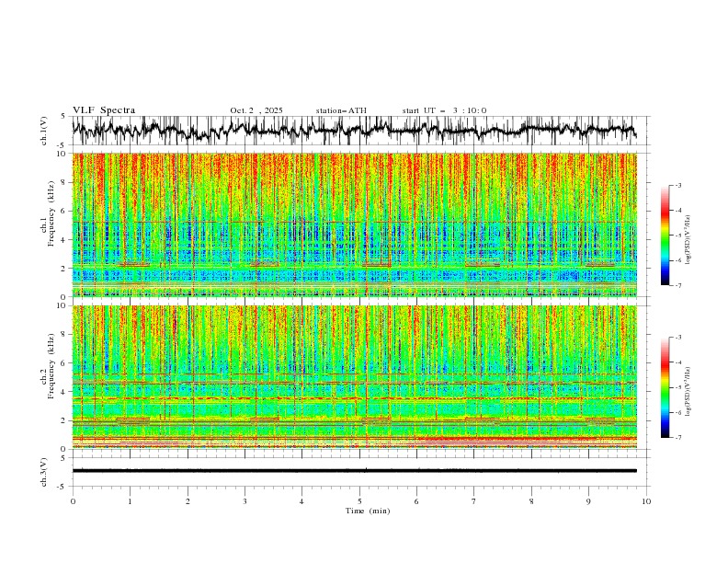728x563 pixels.
Task: Click the upper PSD color scale bar
Action: tap(665, 236)
